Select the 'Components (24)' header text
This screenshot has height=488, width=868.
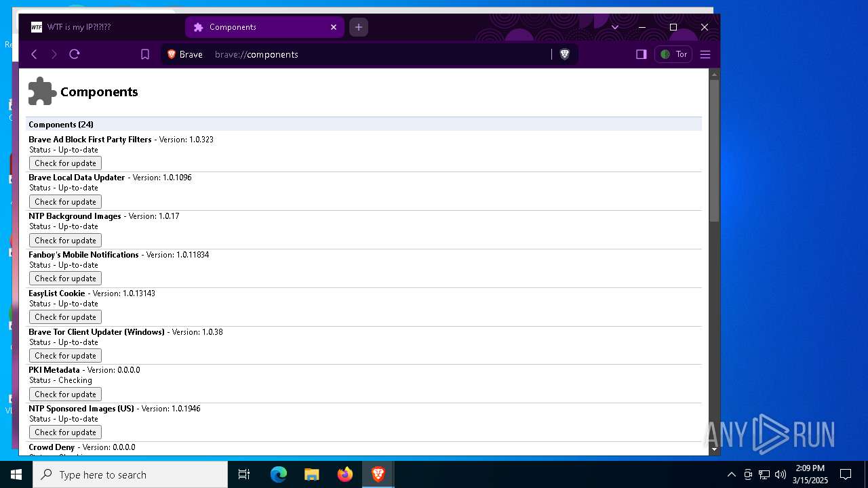(61, 125)
